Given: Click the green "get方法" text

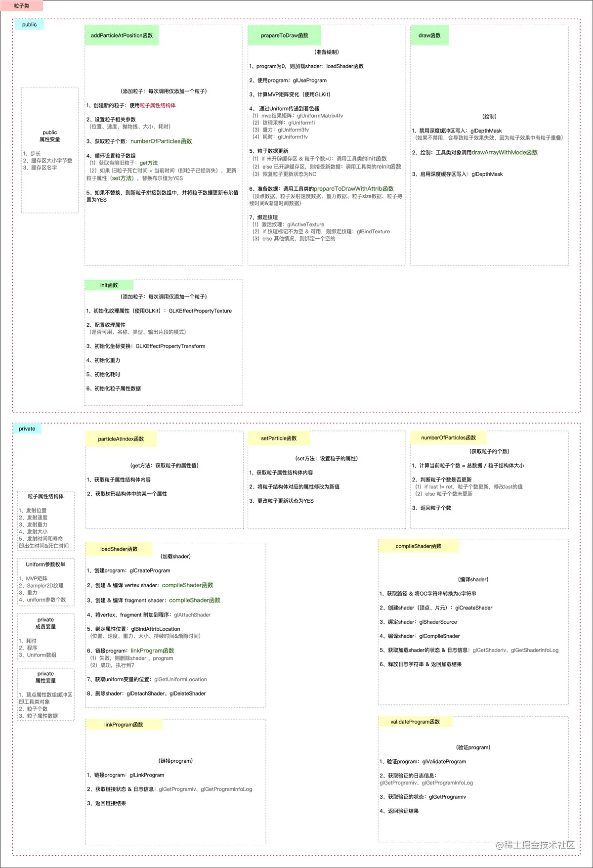Looking at the screenshot, I should coord(149,163).
